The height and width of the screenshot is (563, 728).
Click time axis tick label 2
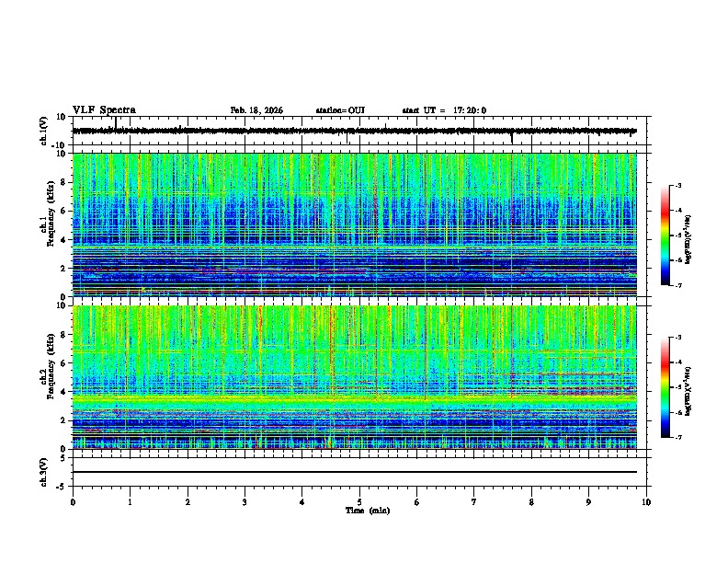(x=188, y=502)
